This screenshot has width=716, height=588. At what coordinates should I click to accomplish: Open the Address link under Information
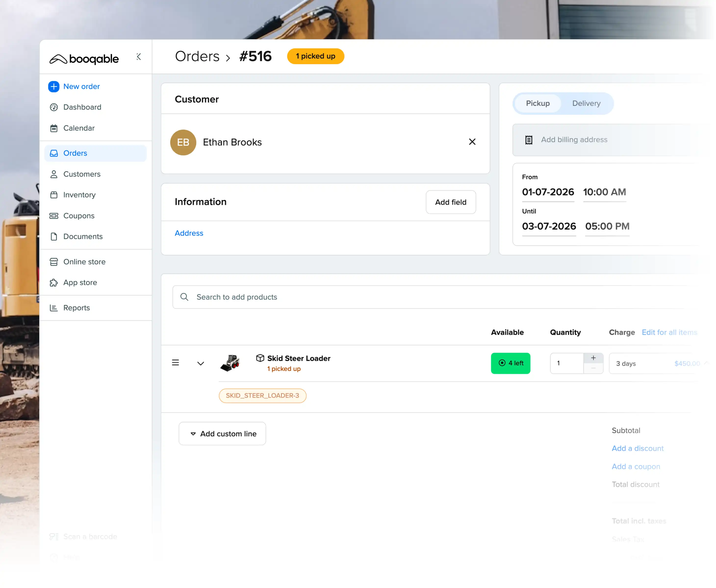189,233
